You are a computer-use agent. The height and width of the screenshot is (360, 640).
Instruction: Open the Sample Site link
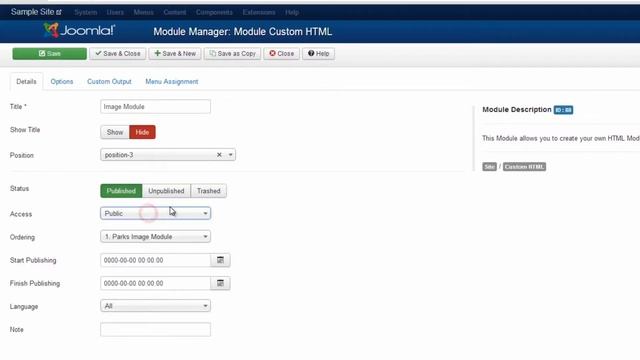point(36,12)
